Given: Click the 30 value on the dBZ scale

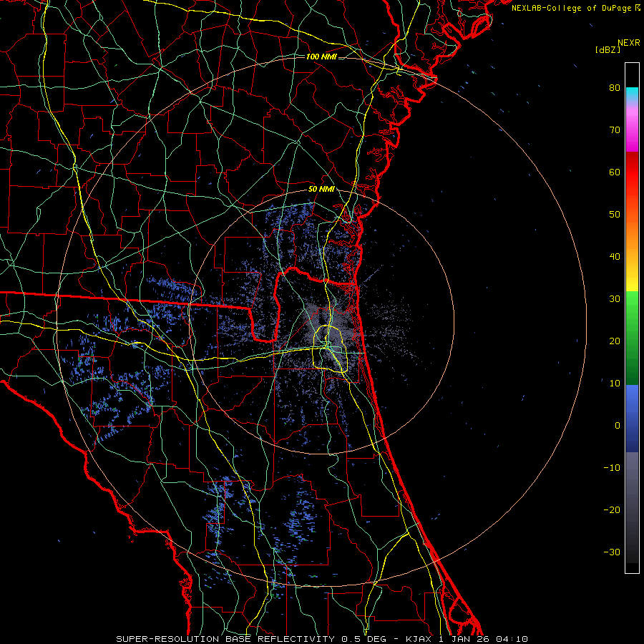Looking at the screenshot, I should [615, 299].
